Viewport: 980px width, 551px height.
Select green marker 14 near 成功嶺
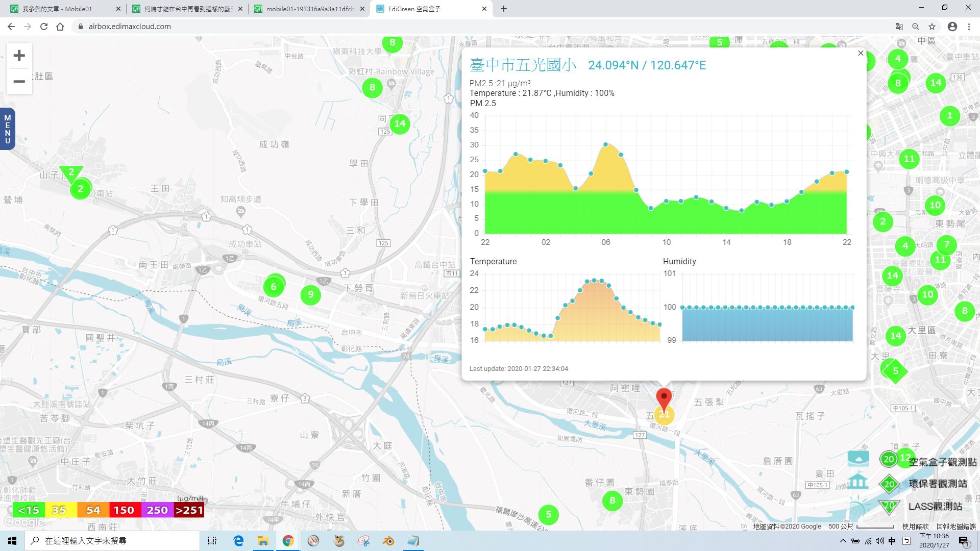point(400,123)
